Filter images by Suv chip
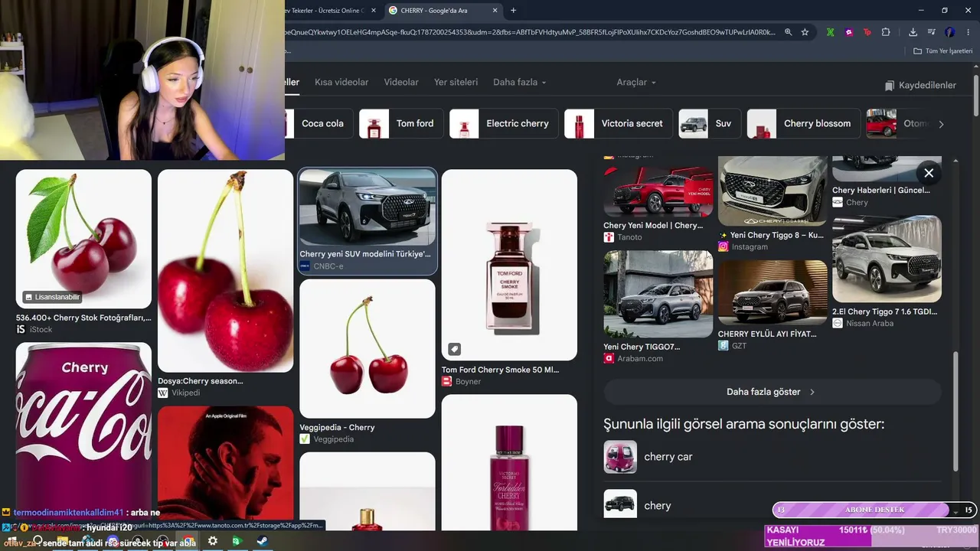 [709, 123]
